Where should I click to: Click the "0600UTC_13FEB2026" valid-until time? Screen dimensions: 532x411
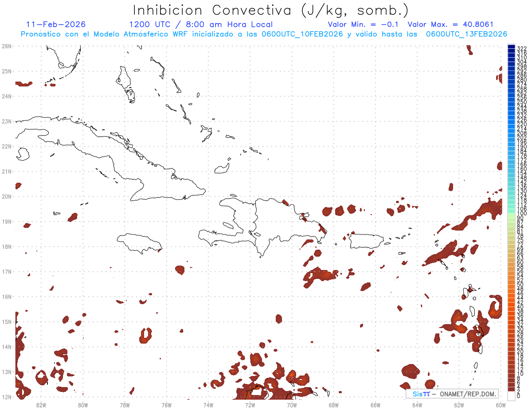tap(467, 34)
